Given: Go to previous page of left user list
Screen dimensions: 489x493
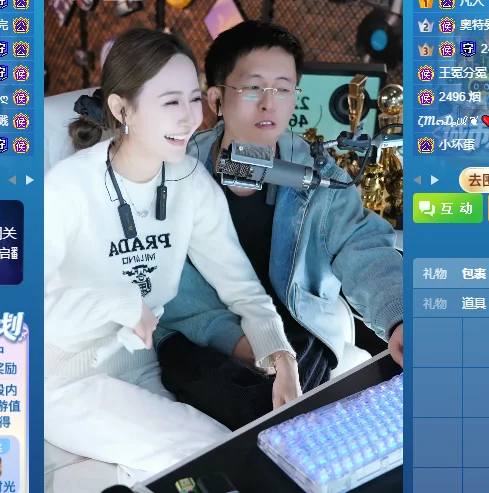Looking at the screenshot, I should click(12, 180).
